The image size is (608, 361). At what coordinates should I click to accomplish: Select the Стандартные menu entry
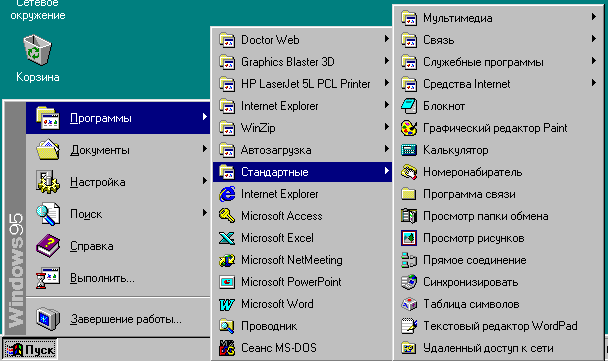pos(302,172)
